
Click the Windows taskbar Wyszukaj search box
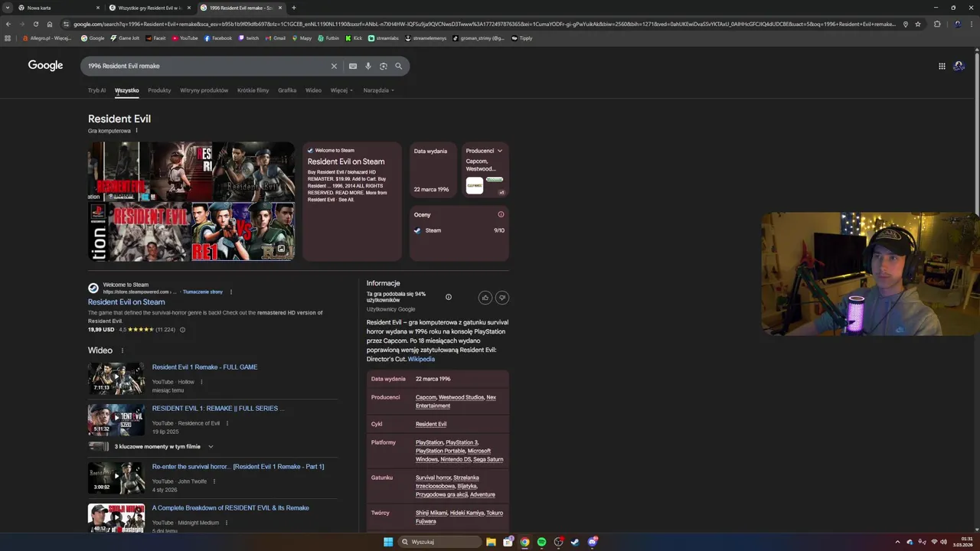pos(440,542)
